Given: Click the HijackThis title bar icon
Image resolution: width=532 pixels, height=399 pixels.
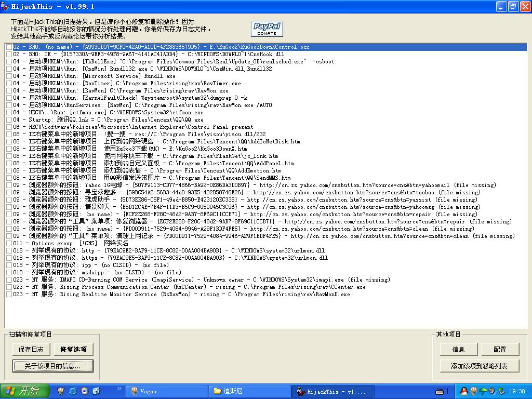Looking at the screenshot, I should (x=5, y=6).
